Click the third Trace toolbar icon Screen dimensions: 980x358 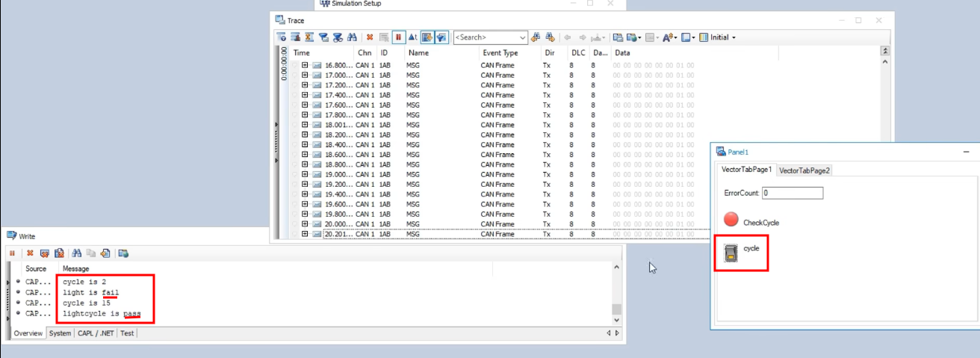click(x=309, y=37)
